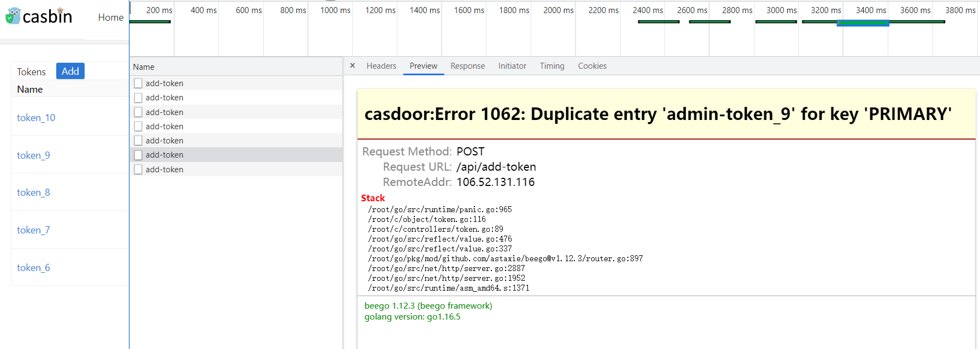980x349 pixels.
Task: Select the fourth add-token request row
Action: pyautogui.click(x=236, y=126)
